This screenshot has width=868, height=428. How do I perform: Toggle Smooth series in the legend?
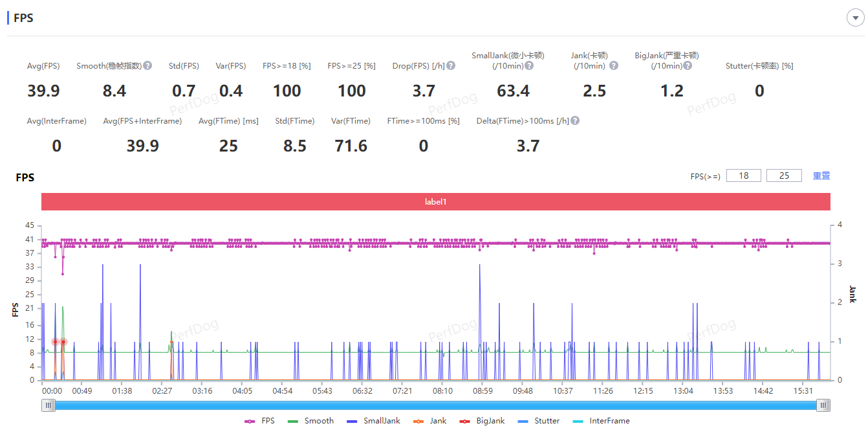coord(310,421)
